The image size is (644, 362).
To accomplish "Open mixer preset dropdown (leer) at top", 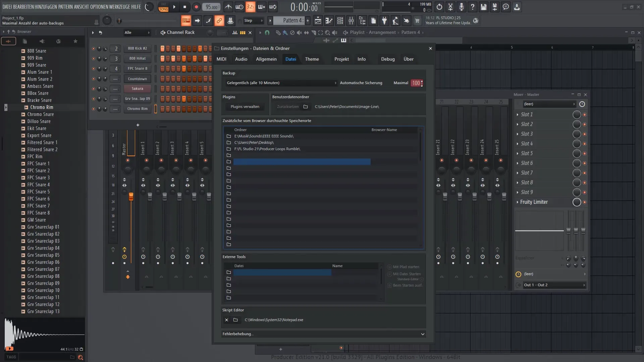I will point(549,104).
